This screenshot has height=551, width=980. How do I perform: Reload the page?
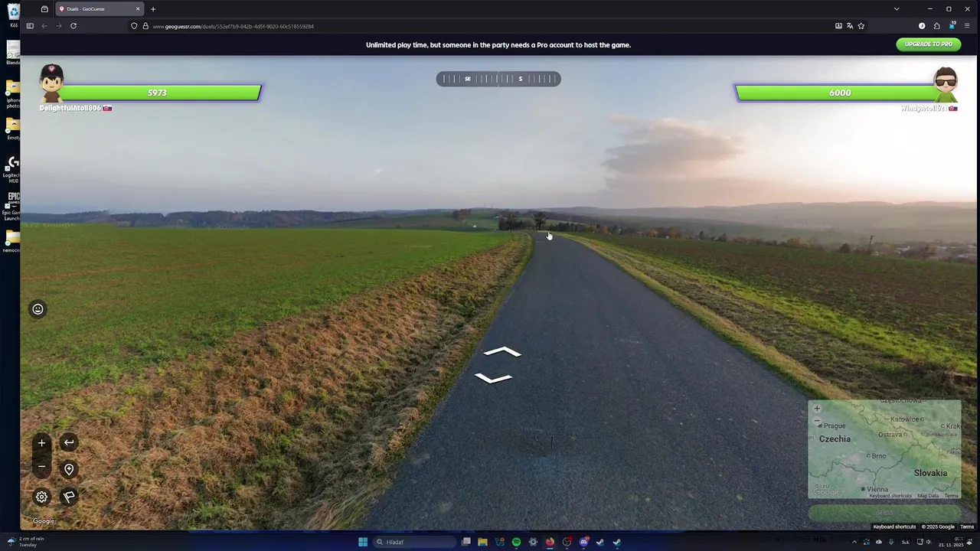coord(73,26)
